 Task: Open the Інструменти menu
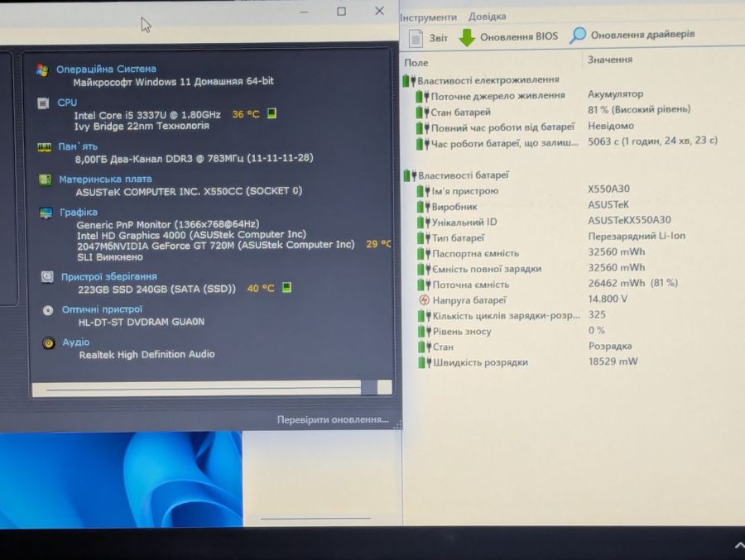(x=428, y=17)
